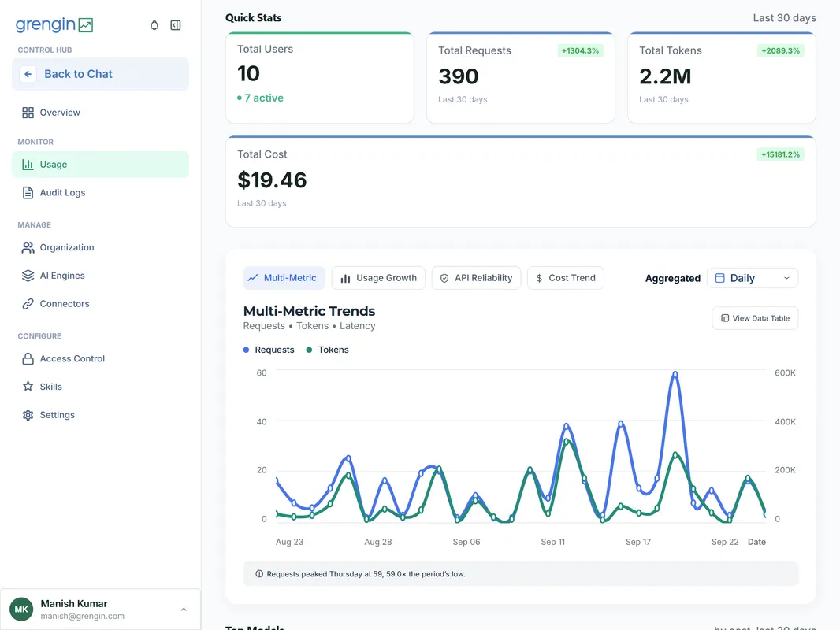Click the Organization people icon

28,247
